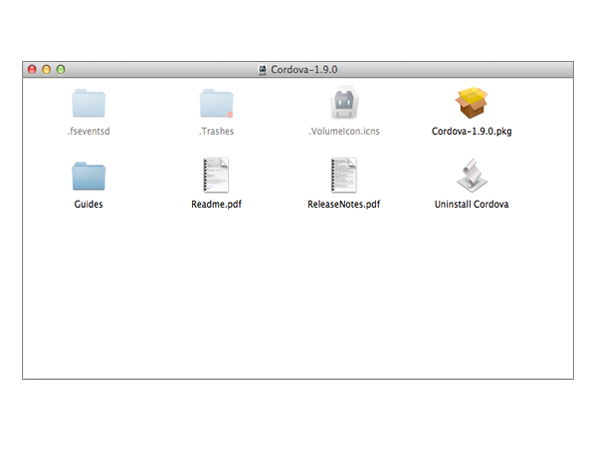Select the Cordova-1.9.0.pkg package box icon
600x450 pixels.
pyautogui.click(x=472, y=104)
